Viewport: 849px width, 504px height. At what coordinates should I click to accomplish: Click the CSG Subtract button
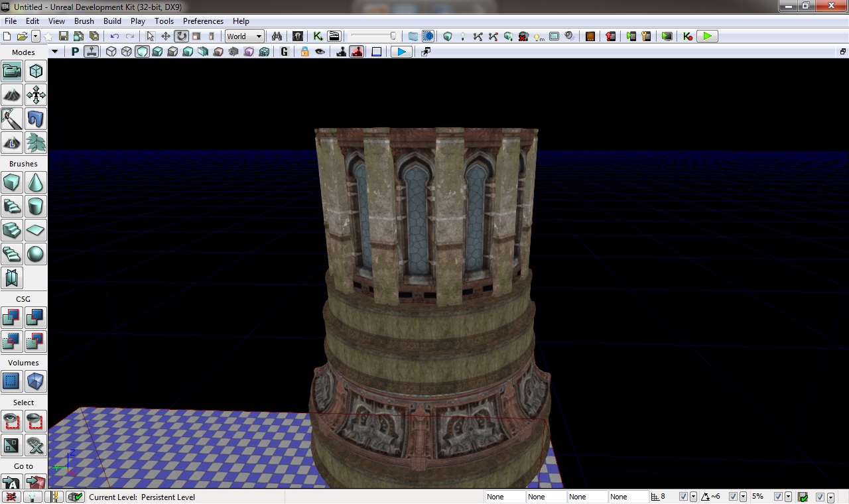click(36, 318)
